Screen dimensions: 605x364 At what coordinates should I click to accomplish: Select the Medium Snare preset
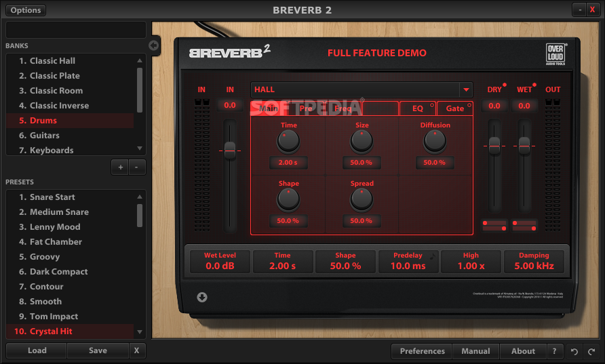click(x=70, y=212)
